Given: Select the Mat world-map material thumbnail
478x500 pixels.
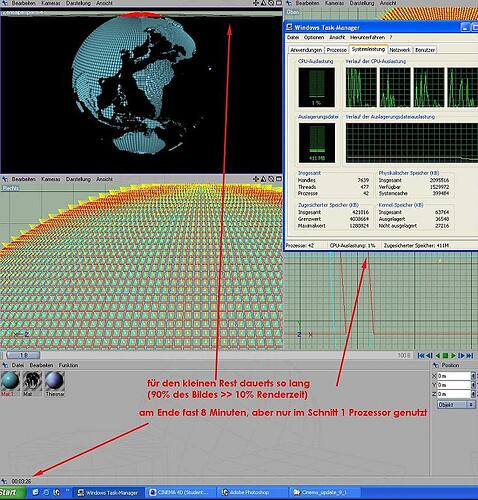Looking at the screenshot, I should [x=33, y=381].
